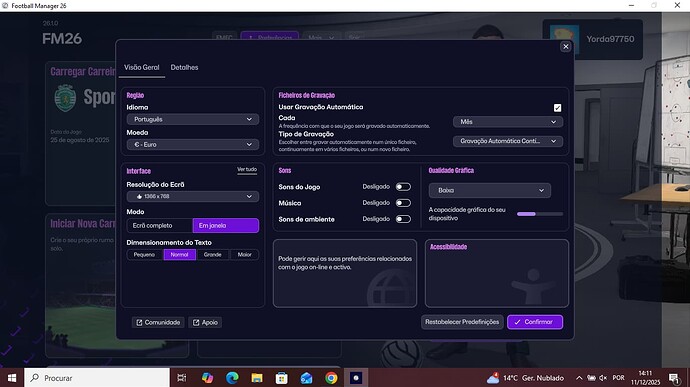Open the Carregar Carreira card
The image size is (690, 387).
tap(81, 133)
